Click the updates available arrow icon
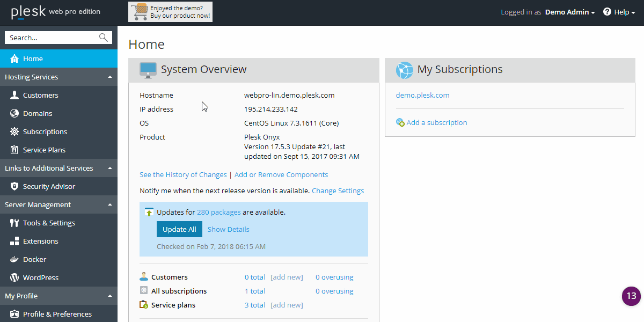 tap(149, 213)
